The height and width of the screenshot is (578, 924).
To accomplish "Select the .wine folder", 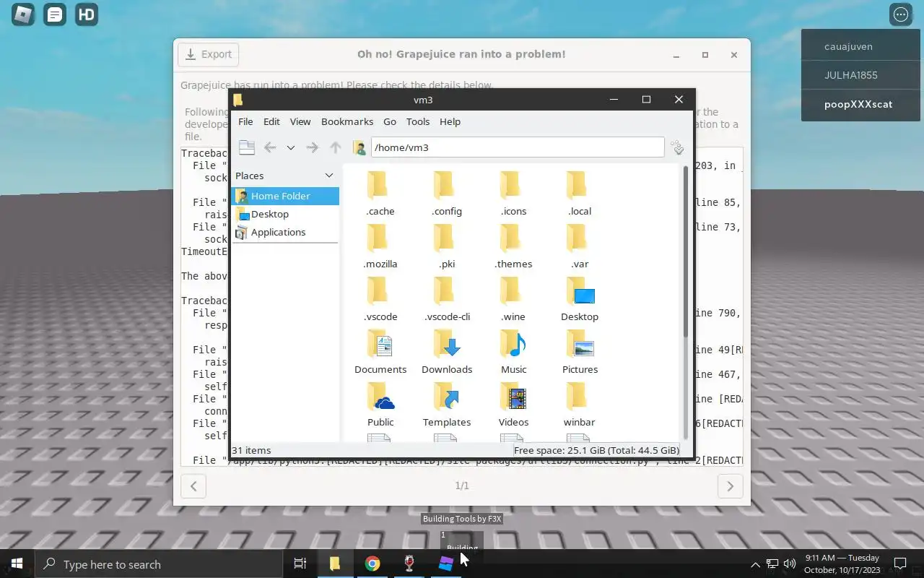I will point(513,299).
